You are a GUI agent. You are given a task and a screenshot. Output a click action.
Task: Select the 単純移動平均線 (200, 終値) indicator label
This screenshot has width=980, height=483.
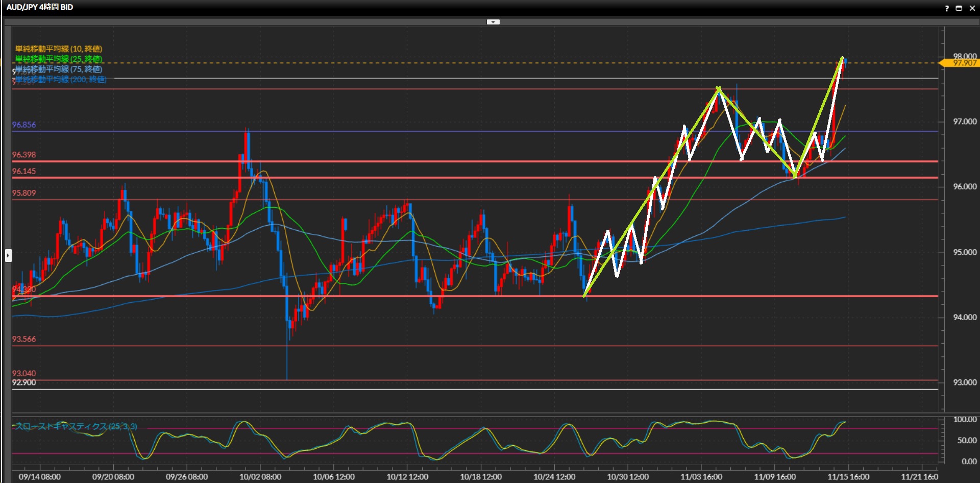point(61,80)
